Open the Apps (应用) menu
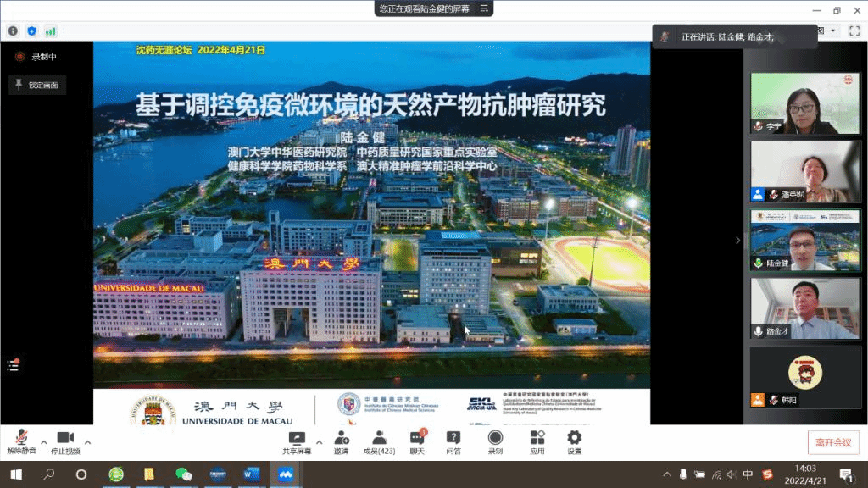The height and width of the screenshot is (488, 868). point(537,439)
